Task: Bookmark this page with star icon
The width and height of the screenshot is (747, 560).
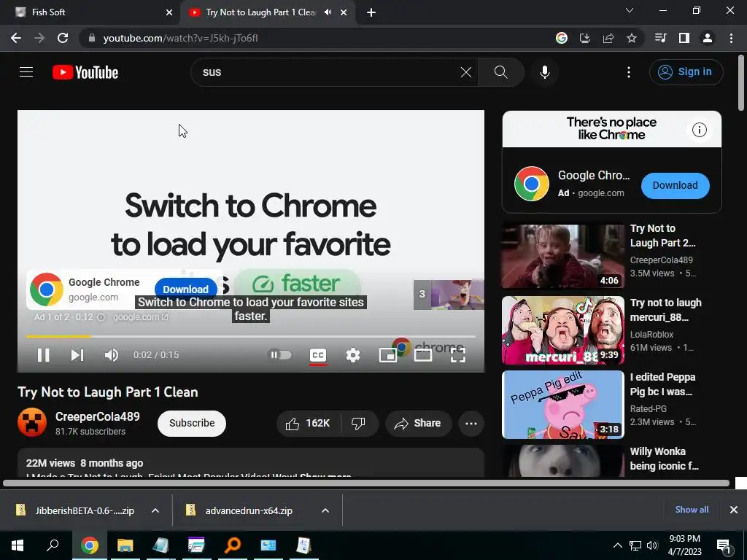Action: coord(632,38)
